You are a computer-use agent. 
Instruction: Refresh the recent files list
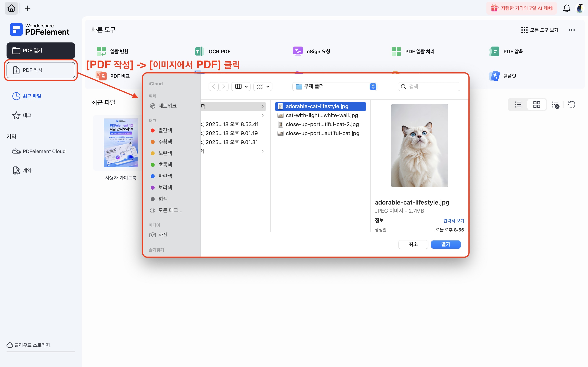pyautogui.click(x=571, y=105)
